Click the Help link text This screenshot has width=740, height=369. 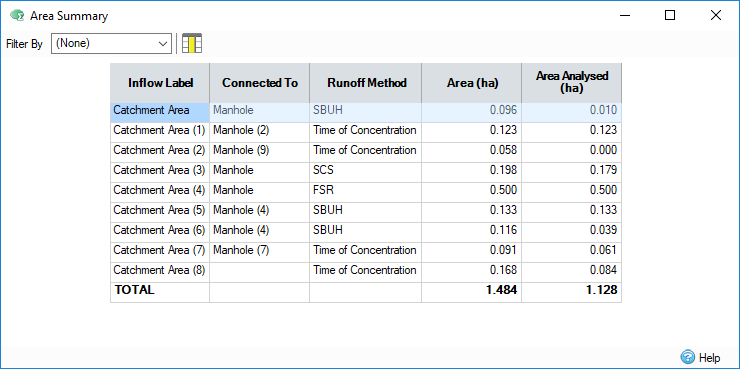[709, 357]
